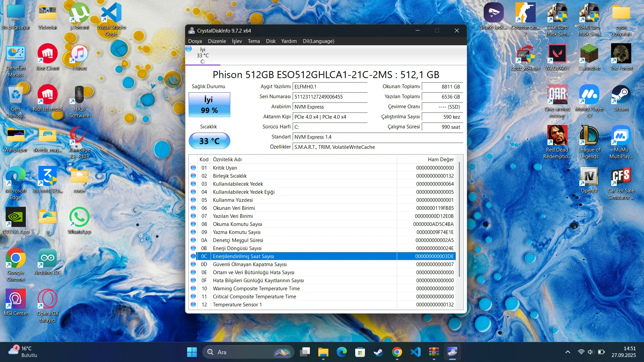This screenshot has height=362, width=644.
Task: Click the Ara search box on taskbar
Action: pos(248,352)
